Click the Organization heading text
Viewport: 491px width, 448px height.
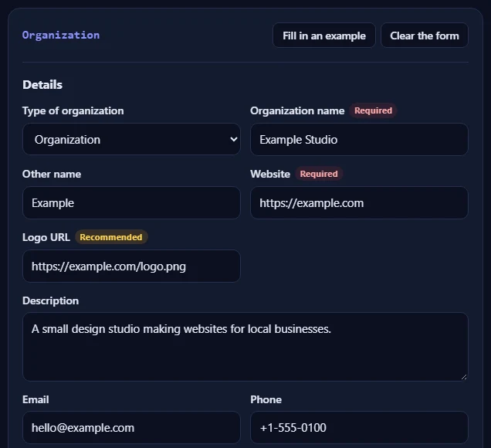click(x=61, y=35)
